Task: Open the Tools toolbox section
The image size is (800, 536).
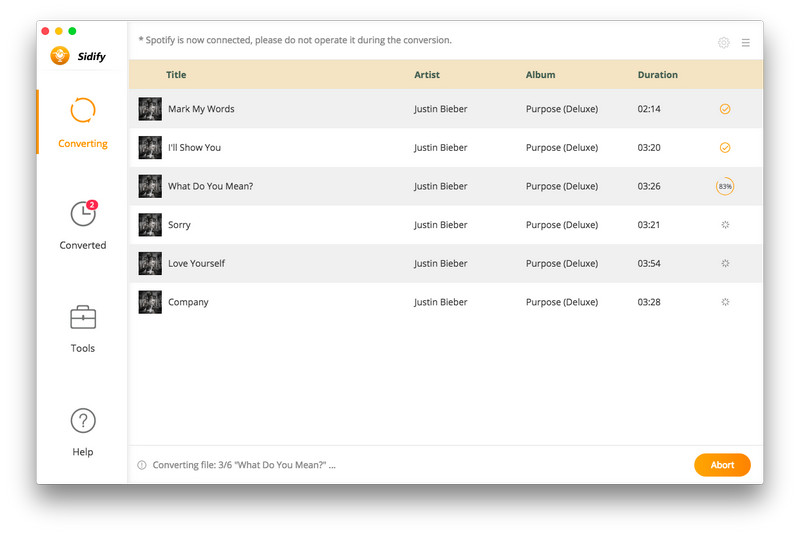Action: pyautogui.click(x=83, y=328)
